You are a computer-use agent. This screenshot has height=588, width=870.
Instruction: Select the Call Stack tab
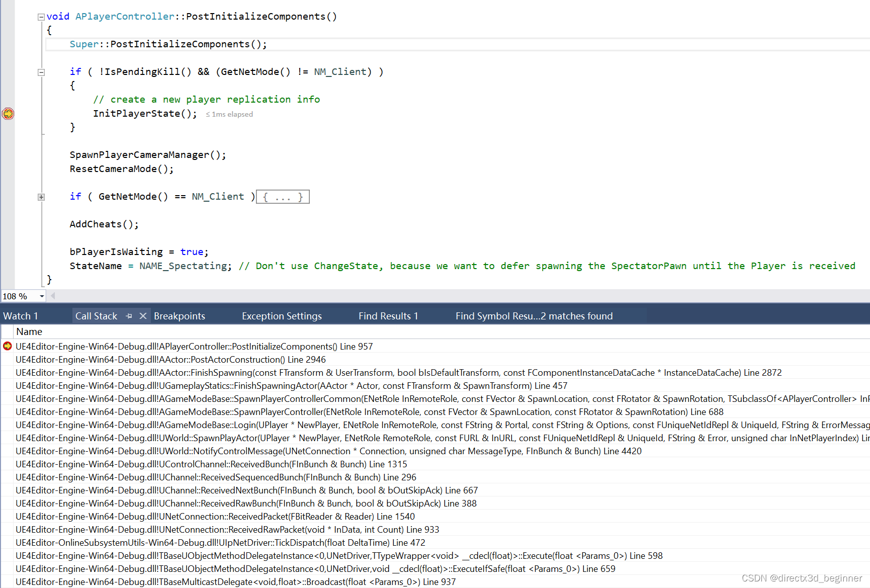[96, 316]
